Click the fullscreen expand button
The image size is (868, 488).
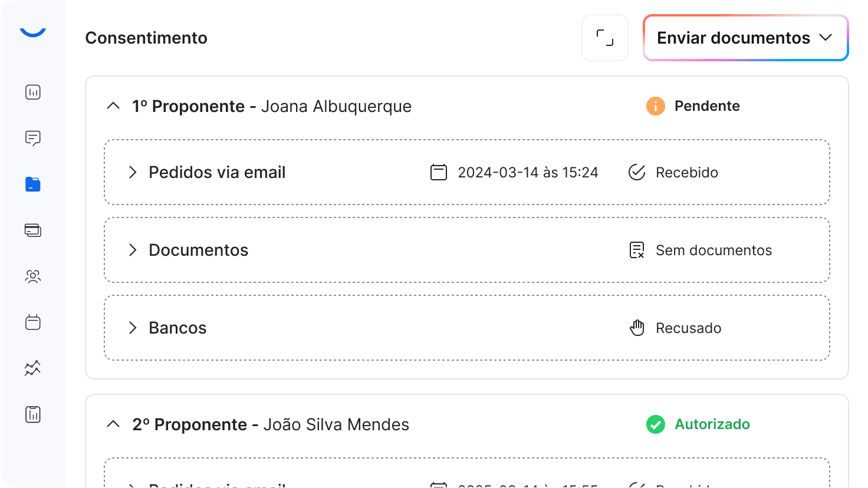[x=605, y=38]
